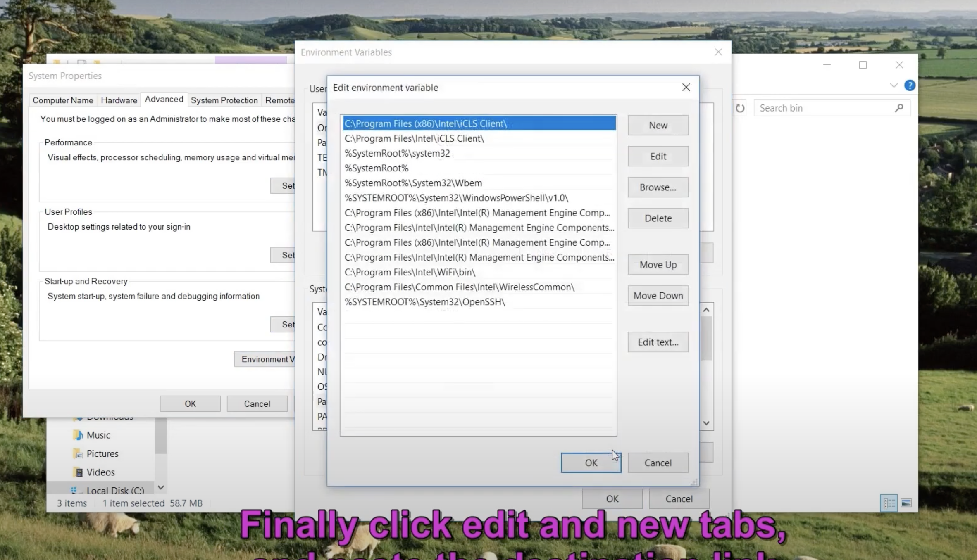The width and height of the screenshot is (977, 560).
Task: Click the sidebar scroll down arrow
Action: (x=161, y=488)
